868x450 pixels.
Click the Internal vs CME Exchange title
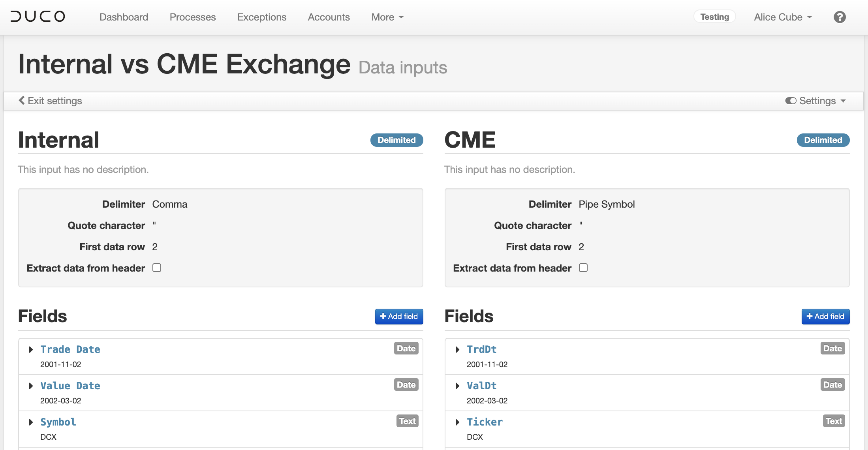click(x=184, y=64)
